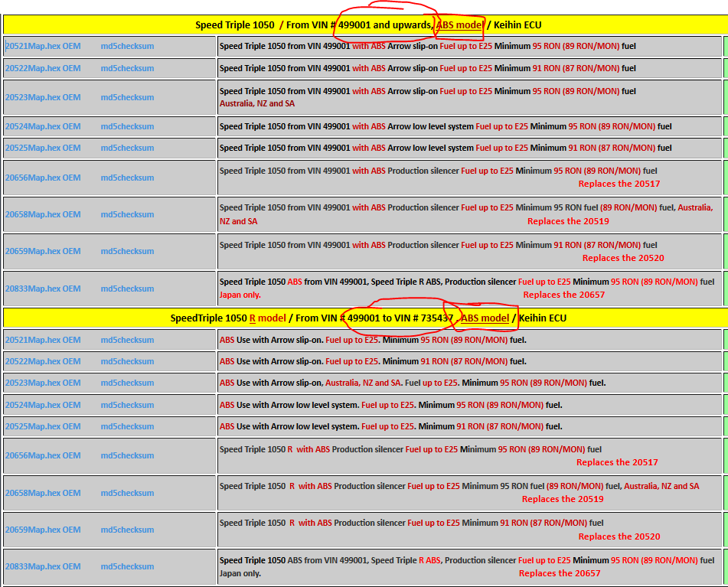The width and height of the screenshot is (728, 587).
Task: Open 20658Map.hex OEM in the R model section
Action: click(x=43, y=493)
